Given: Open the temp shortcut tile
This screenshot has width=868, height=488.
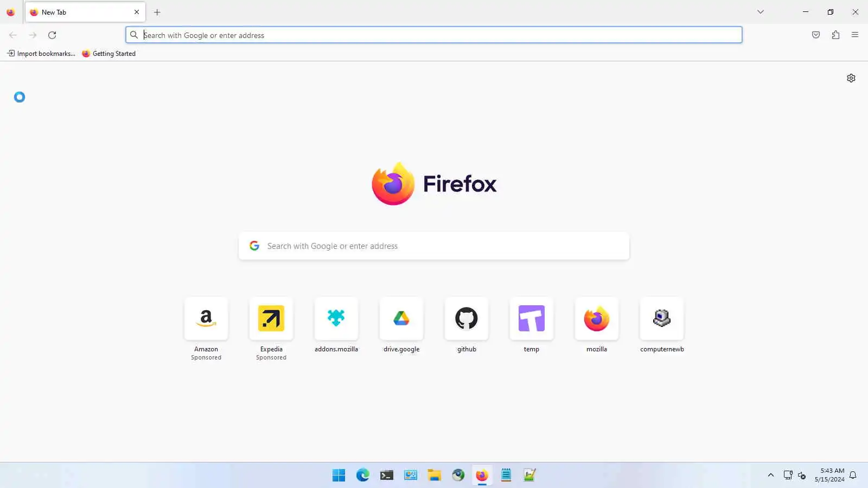Looking at the screenshot, I should point(532,318).
